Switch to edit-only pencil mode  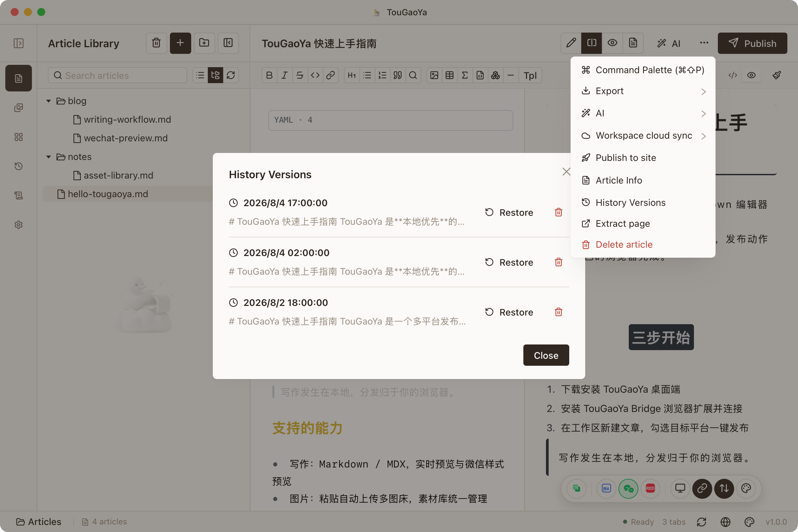coord(571,43)
